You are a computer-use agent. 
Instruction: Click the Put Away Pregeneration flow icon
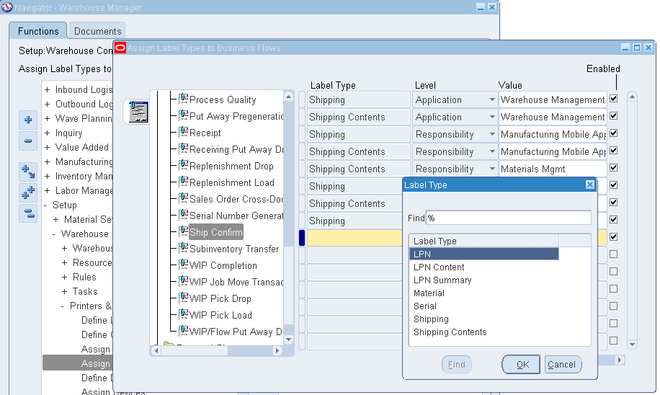click(183, 115)
